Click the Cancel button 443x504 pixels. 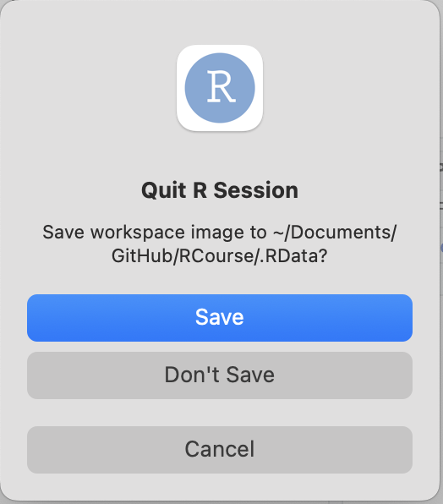(220, 450)
